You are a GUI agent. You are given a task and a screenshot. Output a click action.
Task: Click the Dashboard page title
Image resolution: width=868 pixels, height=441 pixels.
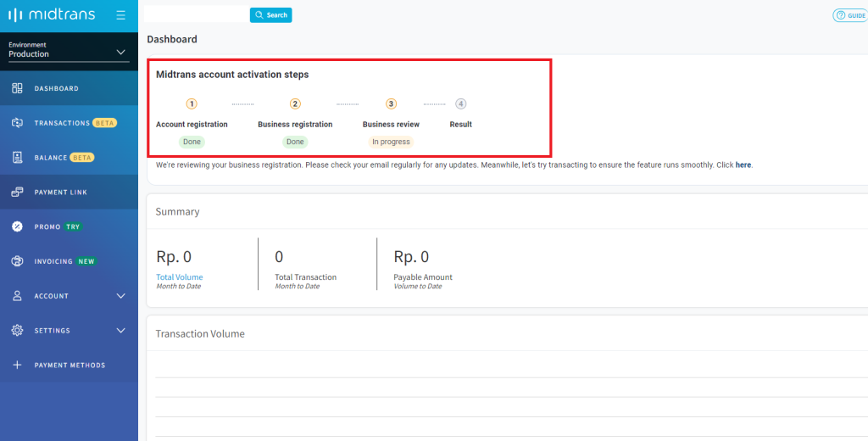coord(172,39)
